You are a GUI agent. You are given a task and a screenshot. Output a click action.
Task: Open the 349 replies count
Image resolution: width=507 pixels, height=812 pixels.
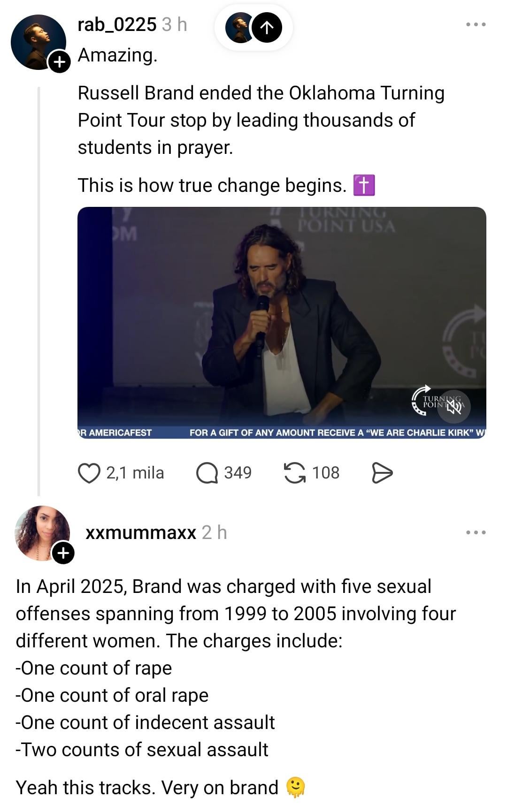(238, 473)
